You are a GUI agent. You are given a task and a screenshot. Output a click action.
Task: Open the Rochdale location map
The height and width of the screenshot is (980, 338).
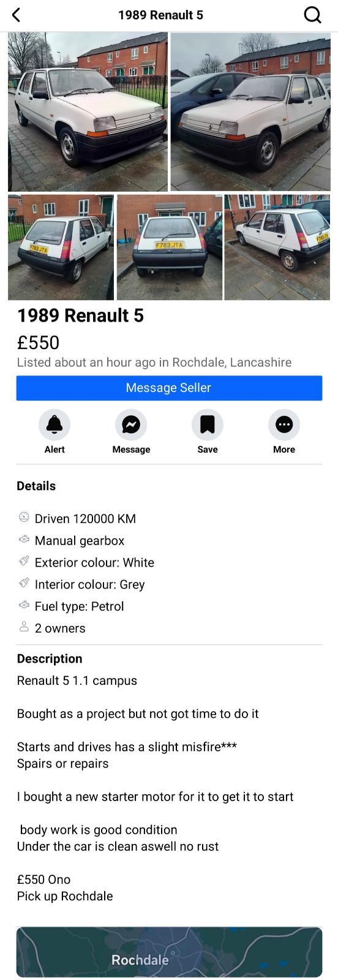(169, 952)
